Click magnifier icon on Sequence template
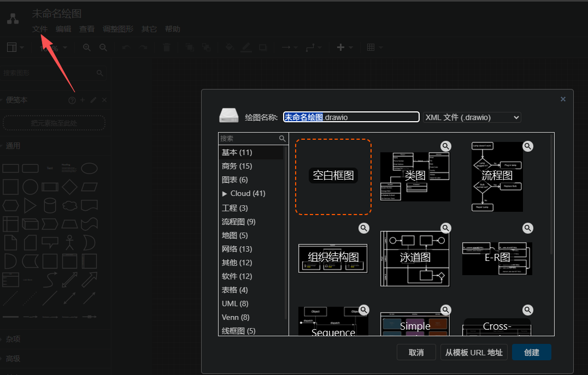 (364, 310)
